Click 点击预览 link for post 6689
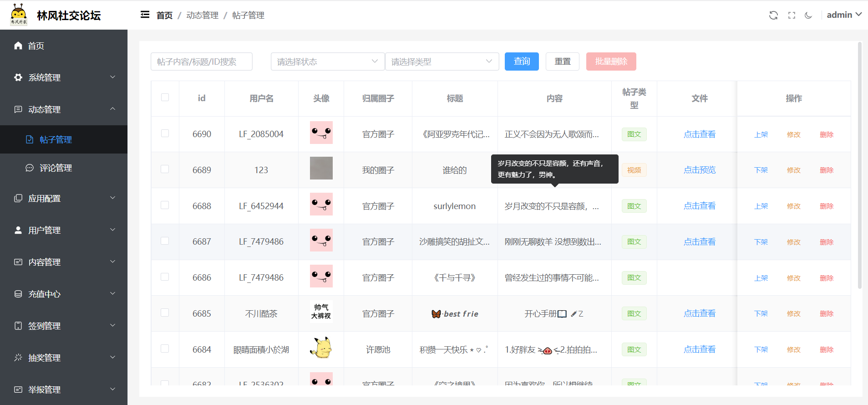Screen dimensions: 868x405 click(x=699, y=170)
